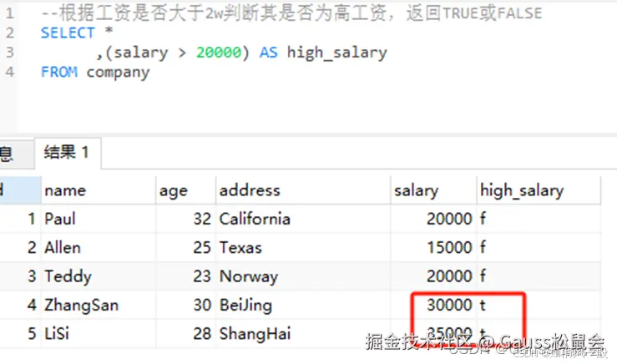Select Paul's age value 32
617x364 pixels.
185,219
